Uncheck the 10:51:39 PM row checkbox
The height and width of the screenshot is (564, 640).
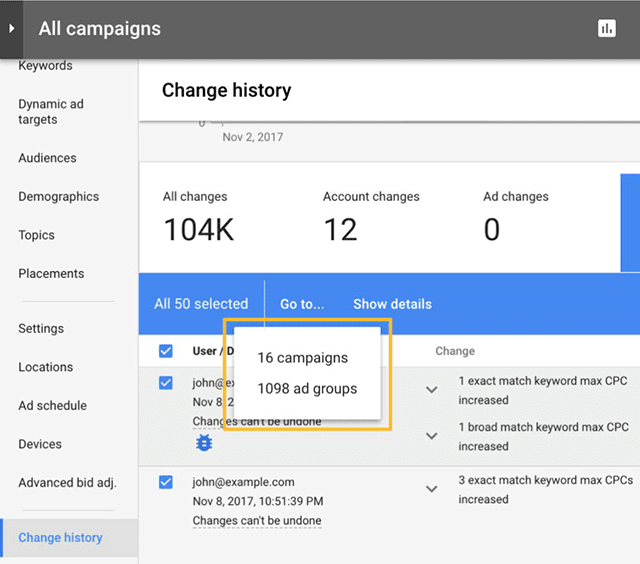[166, 482]
